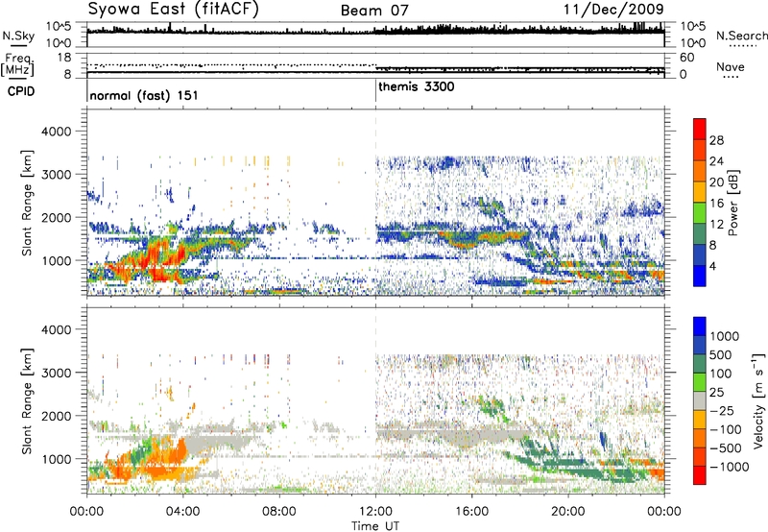Click the '500' label on the Velocity colorbar

point(721,354)
